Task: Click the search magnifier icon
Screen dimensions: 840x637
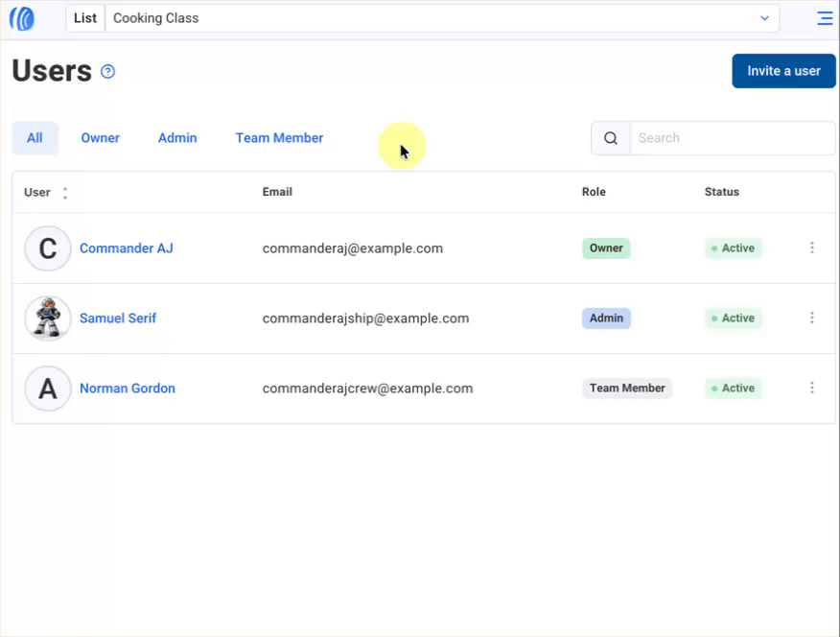Action: click(611, 138)
